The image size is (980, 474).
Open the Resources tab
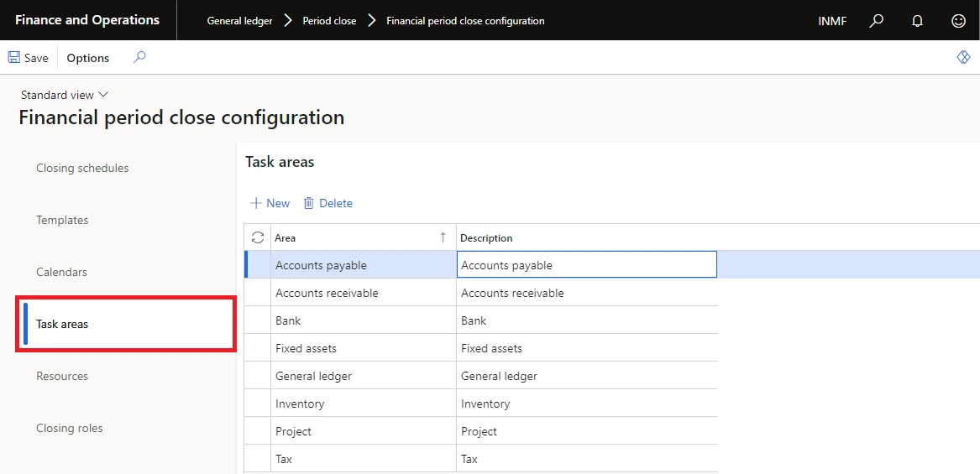coord(62,376)
